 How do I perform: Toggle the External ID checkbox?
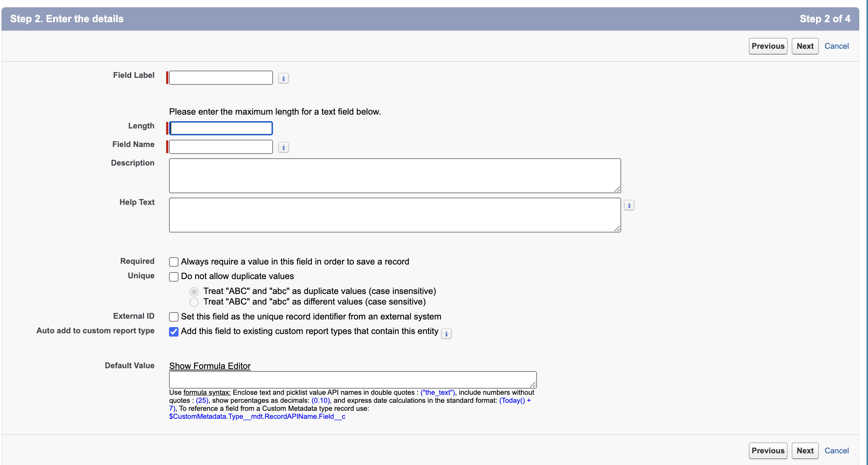click(174, 317)
